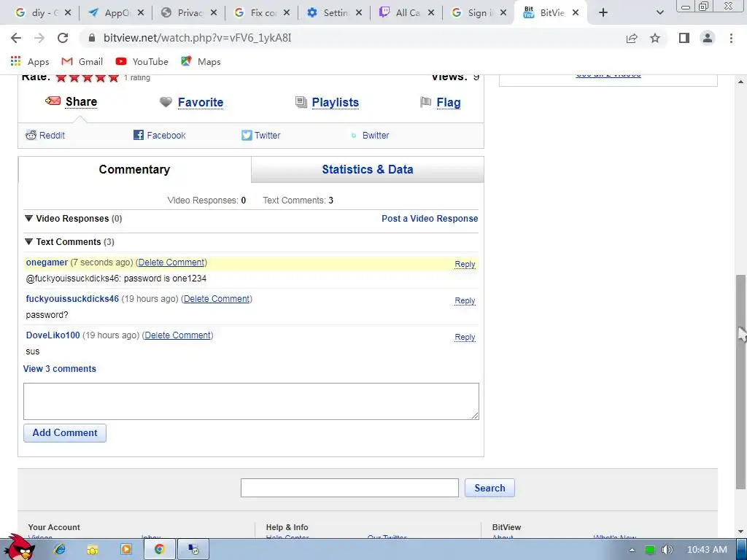Click the address bar URL

click(x=197, y=38)
